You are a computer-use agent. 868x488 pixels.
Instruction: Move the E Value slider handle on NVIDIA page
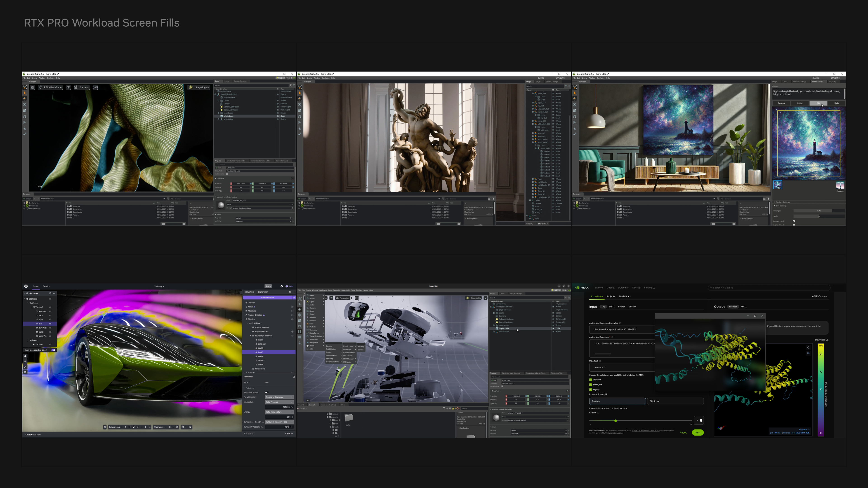616,421
